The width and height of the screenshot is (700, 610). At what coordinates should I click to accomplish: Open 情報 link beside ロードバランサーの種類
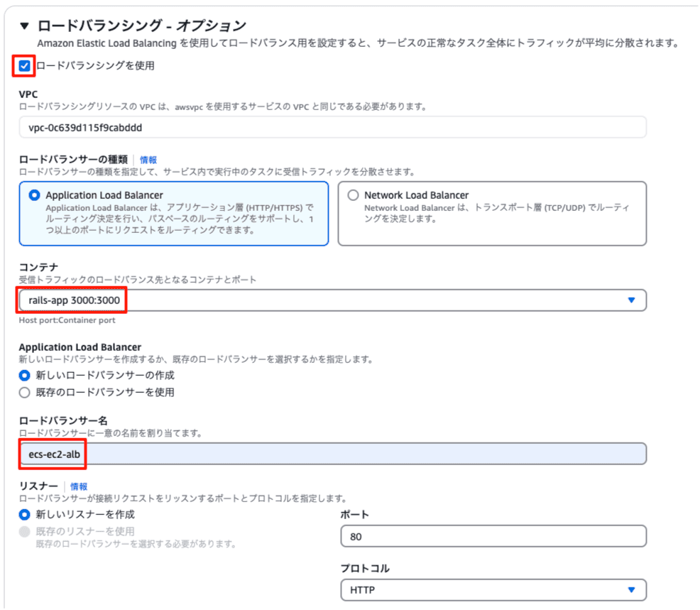click(x=148, y=160)
